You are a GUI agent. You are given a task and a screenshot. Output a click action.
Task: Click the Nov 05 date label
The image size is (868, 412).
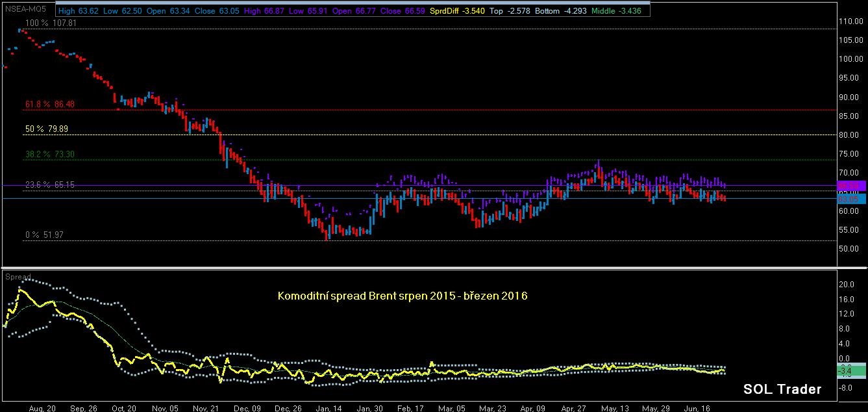pos(164,409)
